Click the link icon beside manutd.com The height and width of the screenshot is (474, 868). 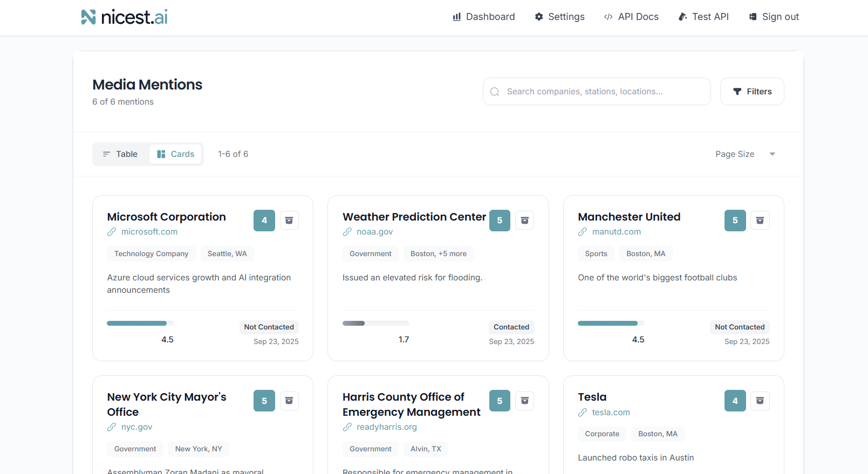click(x=583, y=232)
